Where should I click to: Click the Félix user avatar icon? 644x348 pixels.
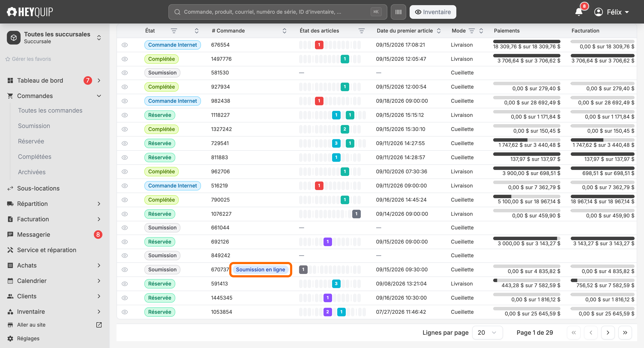(599, 12)
